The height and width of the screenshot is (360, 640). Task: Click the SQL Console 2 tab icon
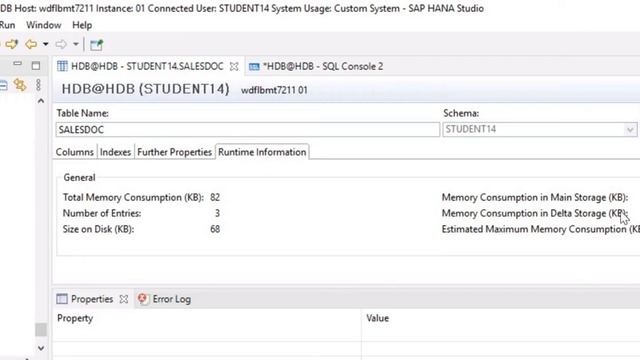[254, 67]
